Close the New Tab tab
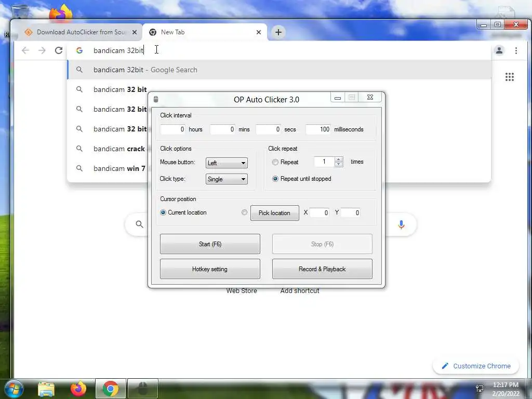Screen dimensions: 532x399 [x=259, y=32]
